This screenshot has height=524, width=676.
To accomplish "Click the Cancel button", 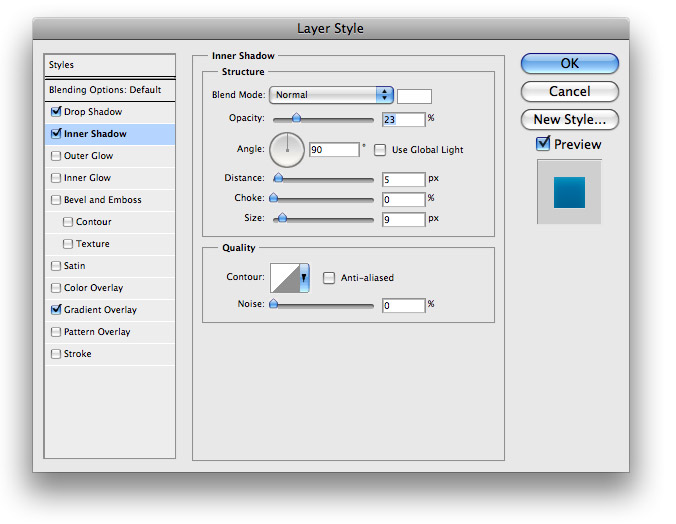I will [x=570, y=91].
